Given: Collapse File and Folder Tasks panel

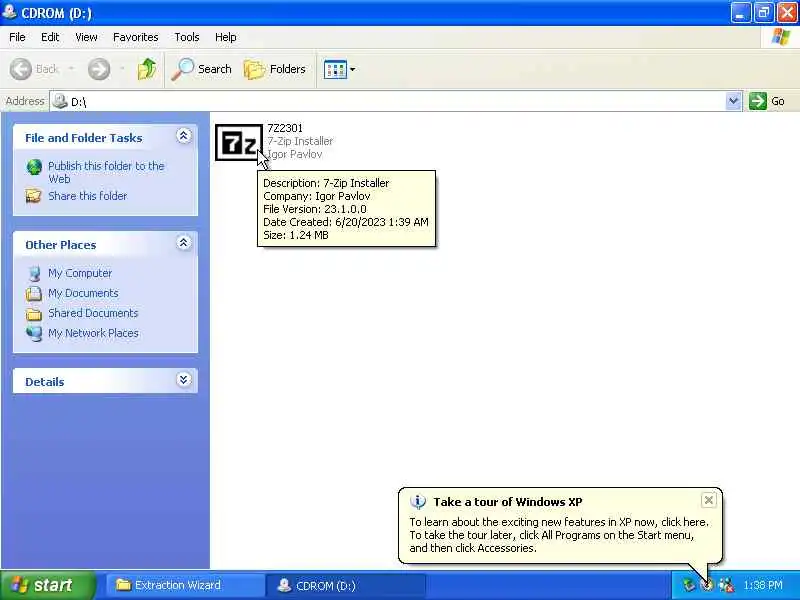Looking at the screenshot, I should 184,136.
